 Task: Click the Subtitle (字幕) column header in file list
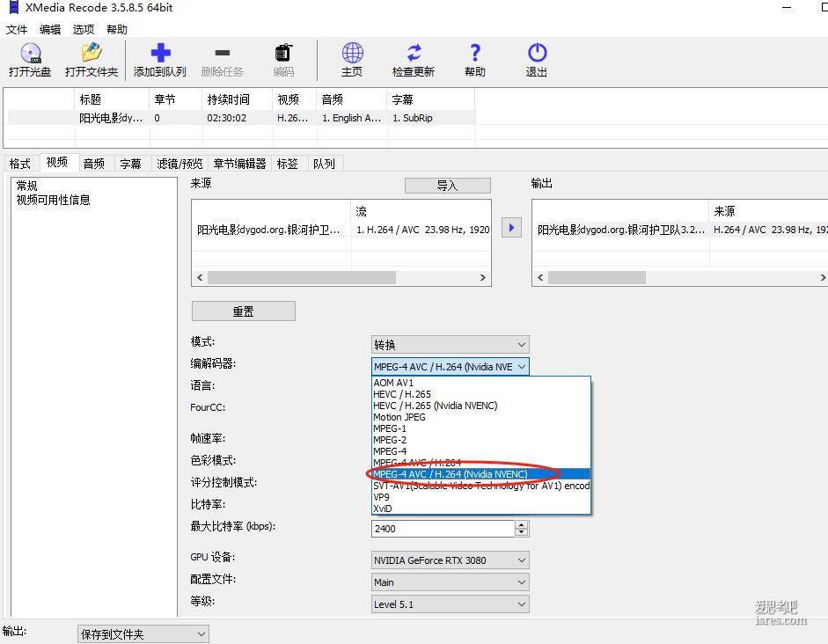pyautogui.click(x=431, y=99)
